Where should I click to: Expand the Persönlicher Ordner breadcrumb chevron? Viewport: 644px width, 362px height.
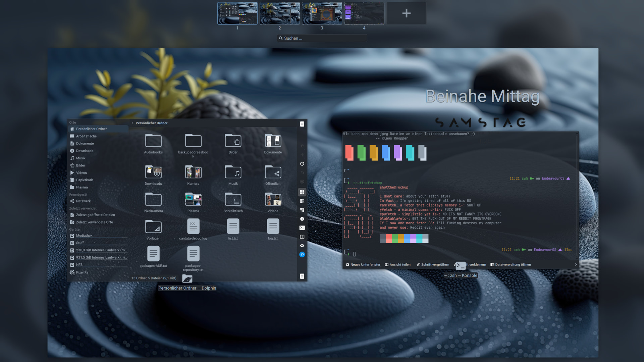[132, 123]
